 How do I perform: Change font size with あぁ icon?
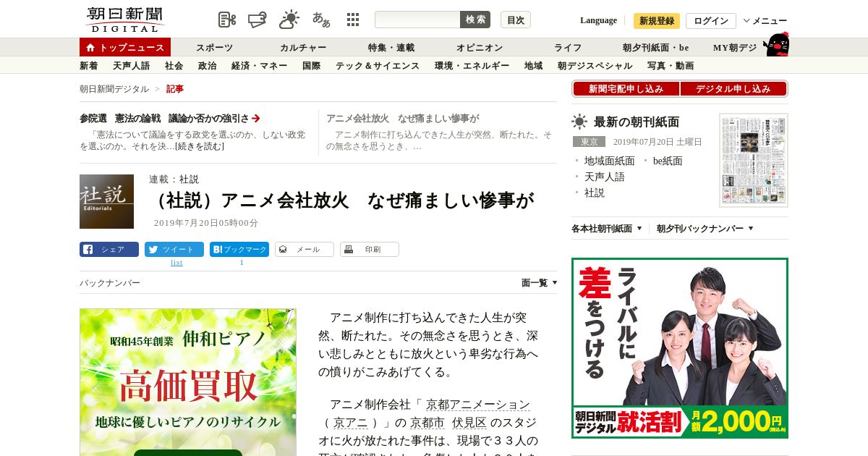pos(321,20)
